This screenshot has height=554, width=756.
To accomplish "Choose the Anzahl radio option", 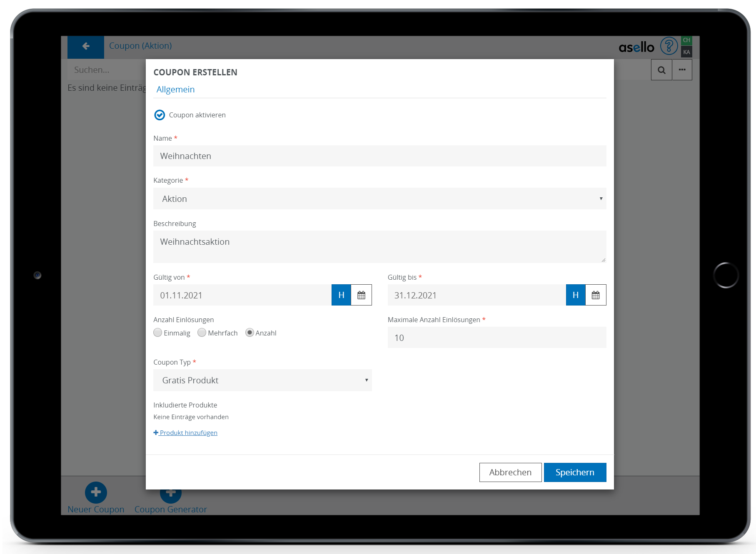I will (x=250, y=333).
